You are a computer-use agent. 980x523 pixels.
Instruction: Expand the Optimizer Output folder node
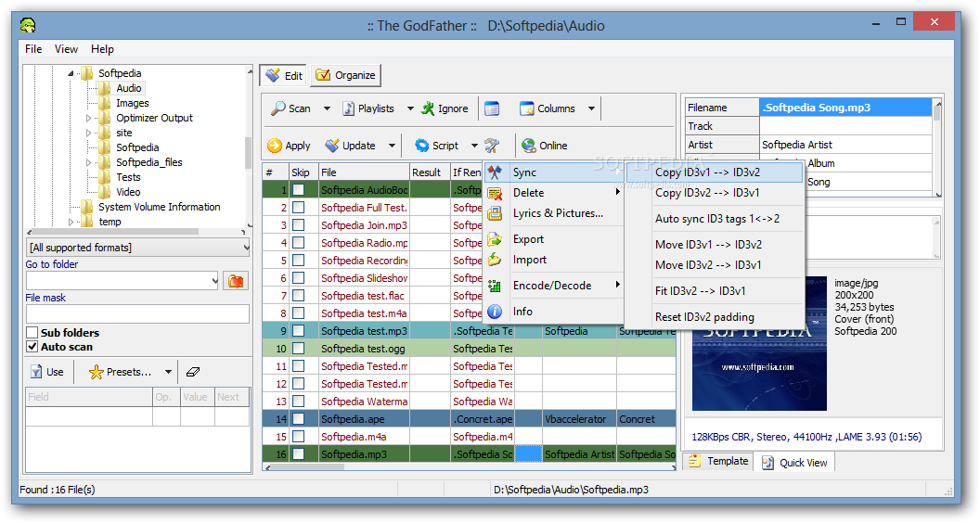point(88,118)
